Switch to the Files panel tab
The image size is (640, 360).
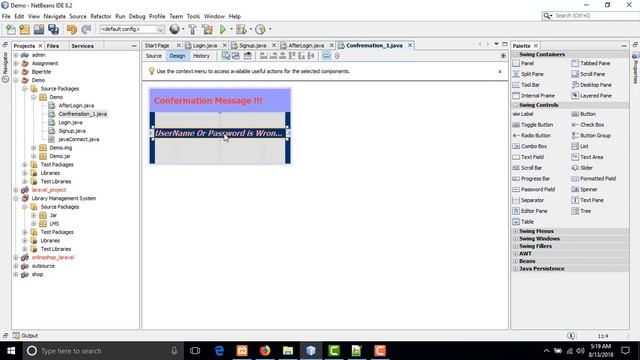pos(53,46)
